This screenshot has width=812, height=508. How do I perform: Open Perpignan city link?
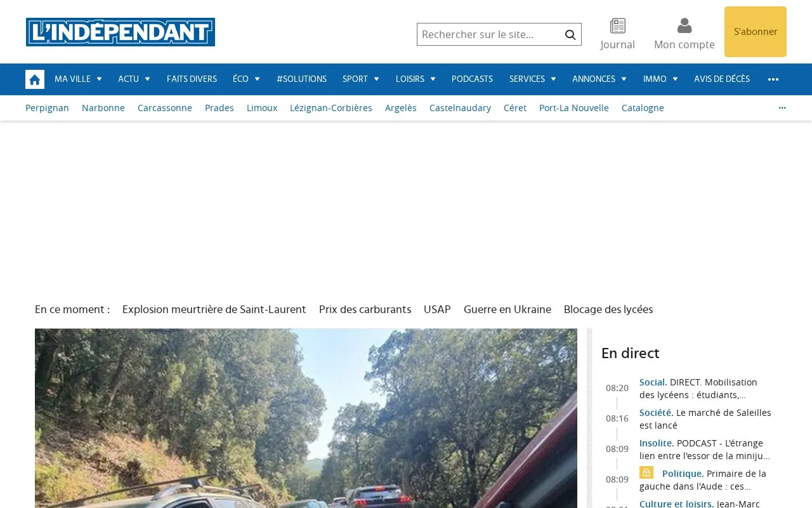point(47,108)
